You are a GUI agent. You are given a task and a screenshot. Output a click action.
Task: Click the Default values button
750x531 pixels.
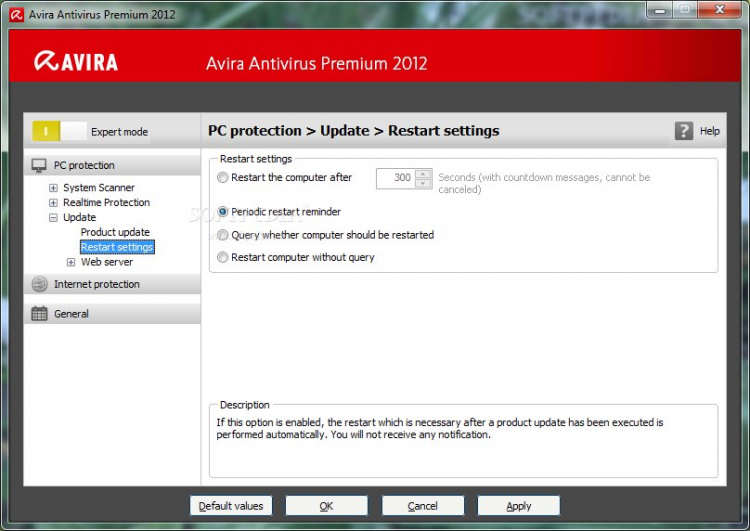tap(231, 506)
